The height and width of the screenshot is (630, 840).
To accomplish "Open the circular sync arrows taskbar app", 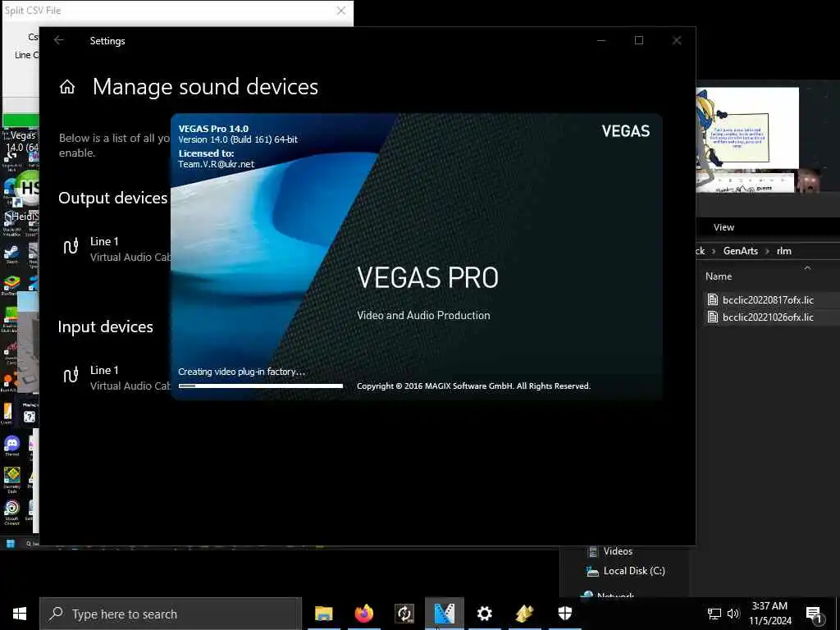I will coord(404,614).
